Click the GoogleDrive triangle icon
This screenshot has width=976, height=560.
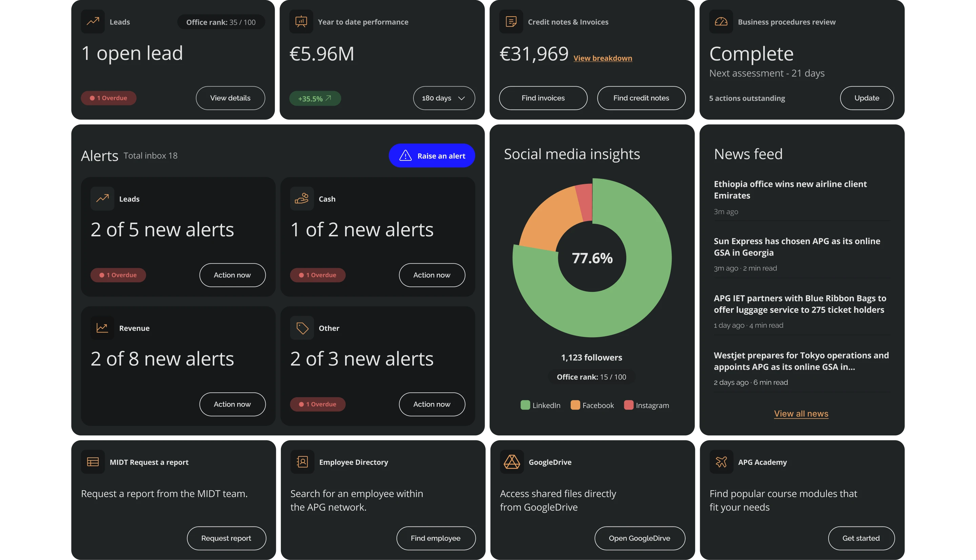[x=512, y=461]
